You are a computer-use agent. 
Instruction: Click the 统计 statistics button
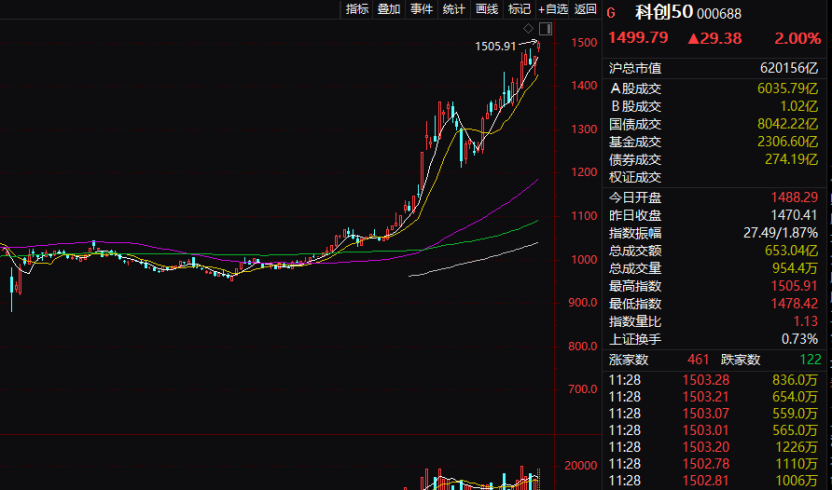coord(454,9)
